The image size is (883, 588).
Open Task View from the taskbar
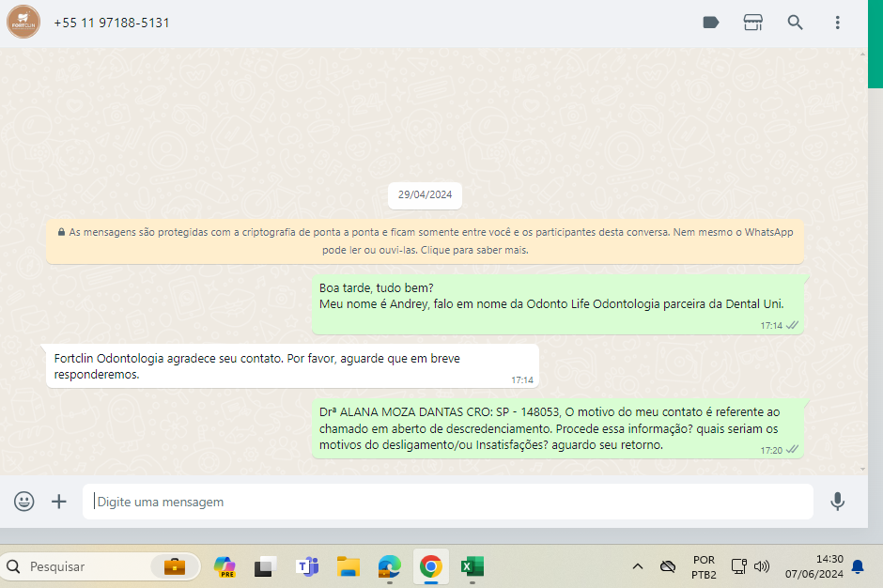coord(265,566)
